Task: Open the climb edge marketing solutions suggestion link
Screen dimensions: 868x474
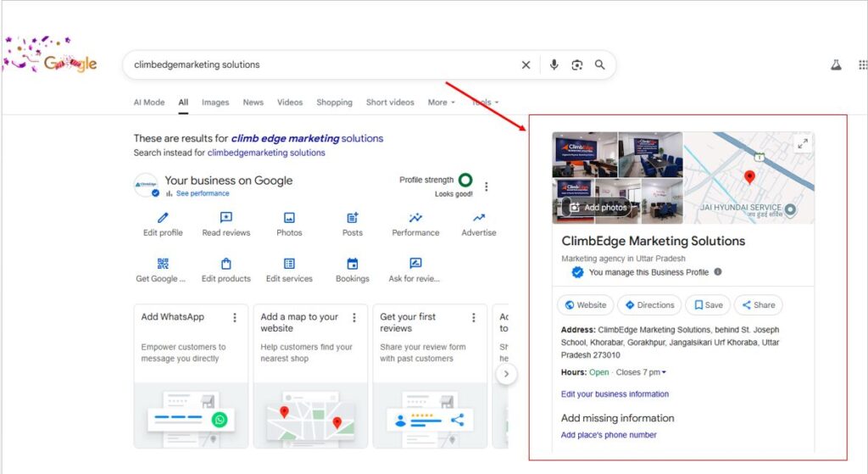Action: tap(307, 138)
